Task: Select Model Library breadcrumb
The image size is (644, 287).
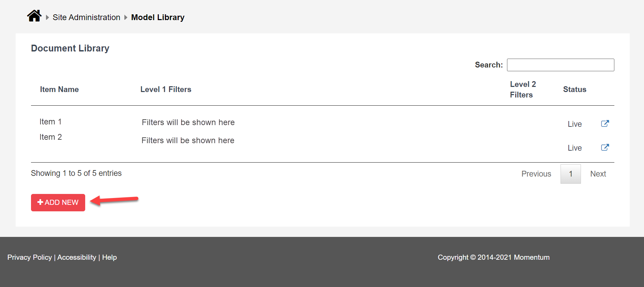Action: (158, 17)
